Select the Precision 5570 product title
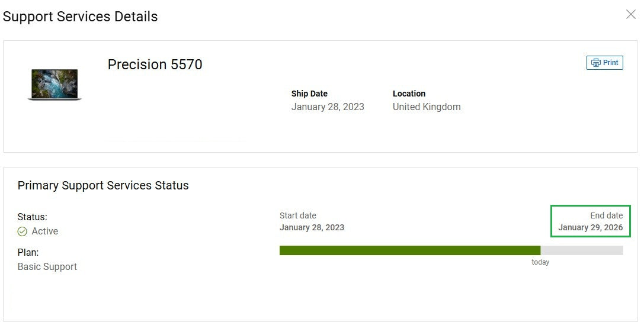Viewport: 644px width, 325px height. click(155, 65)
